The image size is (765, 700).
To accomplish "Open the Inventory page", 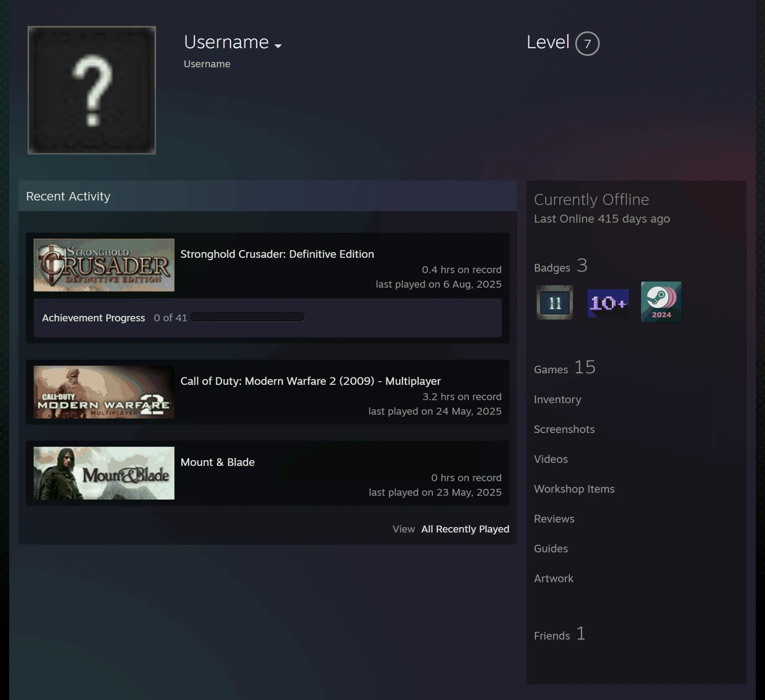I will (557, 399).
